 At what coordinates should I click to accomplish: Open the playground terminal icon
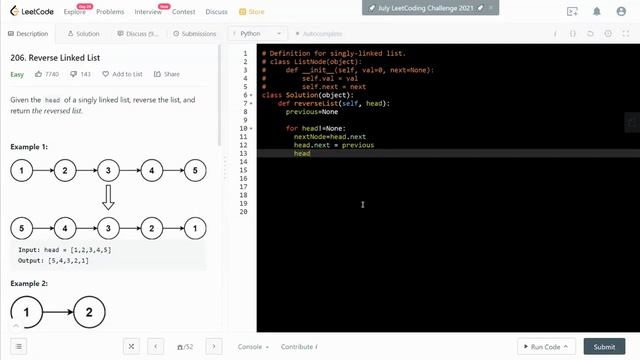tap(572, 11)
